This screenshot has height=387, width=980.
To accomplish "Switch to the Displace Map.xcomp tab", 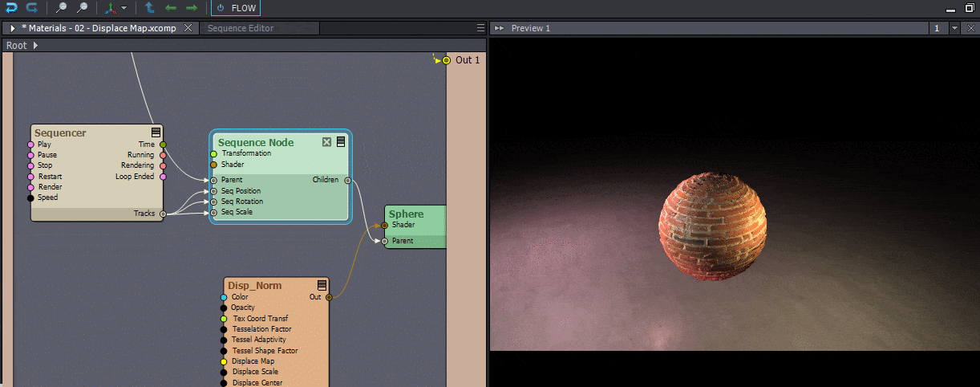I will [99, 28].
